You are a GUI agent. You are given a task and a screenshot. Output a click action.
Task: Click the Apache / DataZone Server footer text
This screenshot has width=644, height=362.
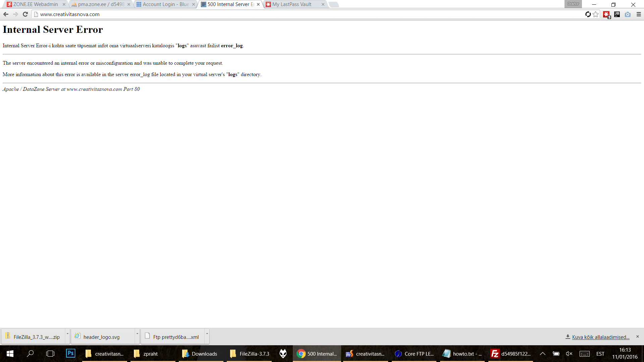tap(71, 89)
